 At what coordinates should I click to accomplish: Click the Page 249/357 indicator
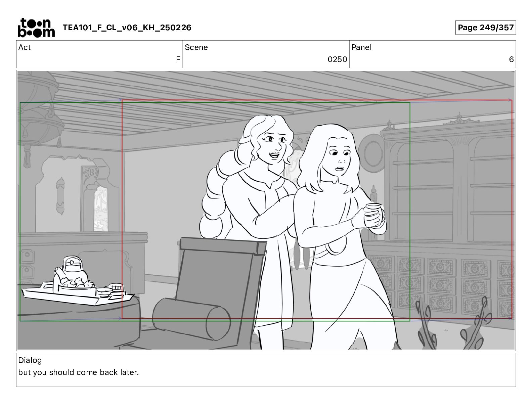click(x=486, y=28)
